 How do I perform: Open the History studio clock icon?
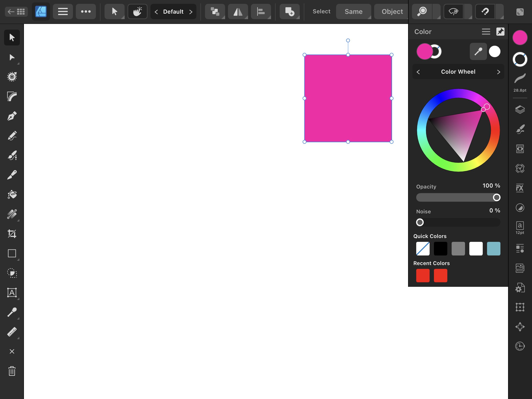[x=520, y=346]
